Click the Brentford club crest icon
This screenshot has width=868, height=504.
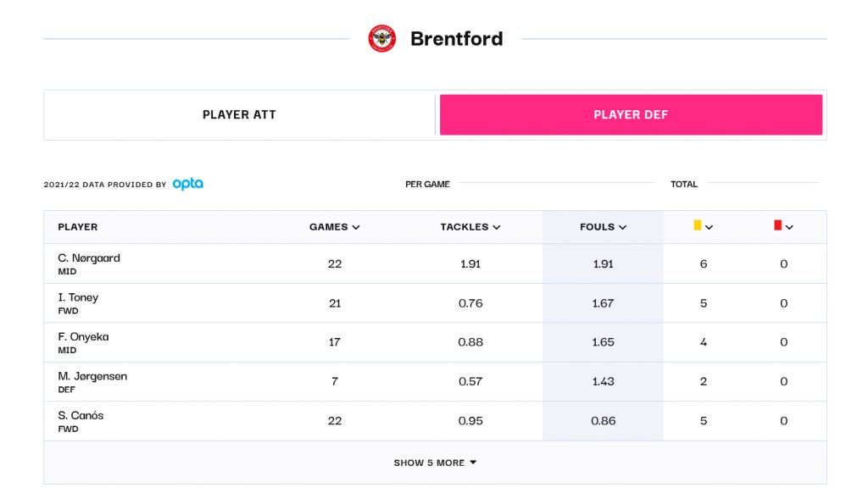point(382,39)
